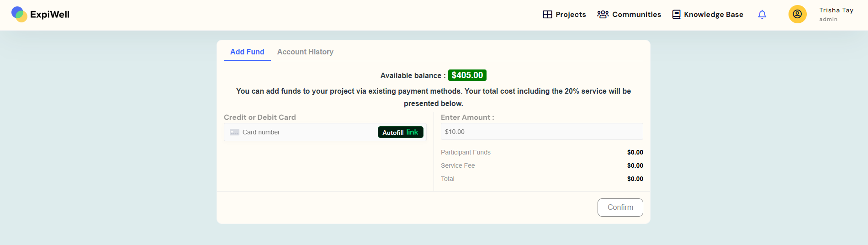
Task: Click the Participant Funds label
Action: (466, 152)
